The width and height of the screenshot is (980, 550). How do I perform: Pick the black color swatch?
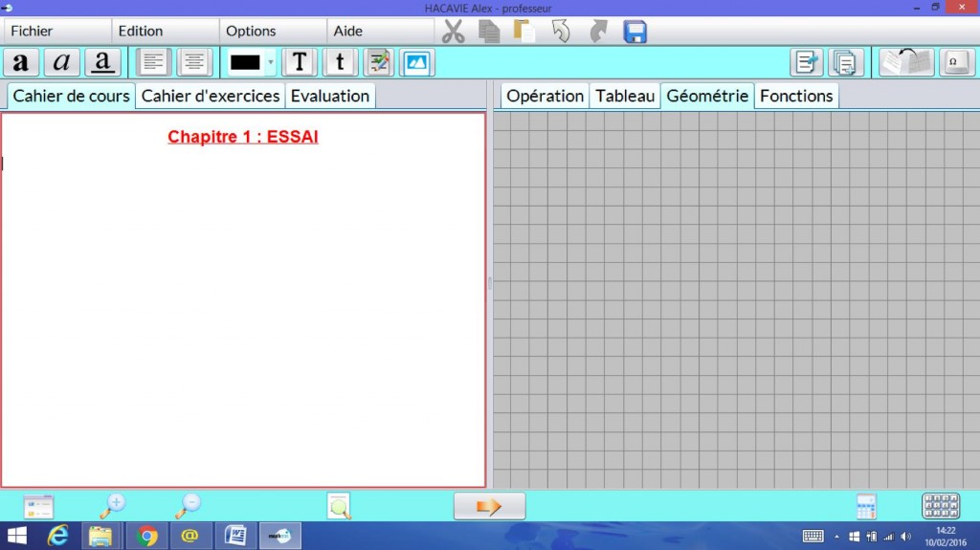(245, 63)
